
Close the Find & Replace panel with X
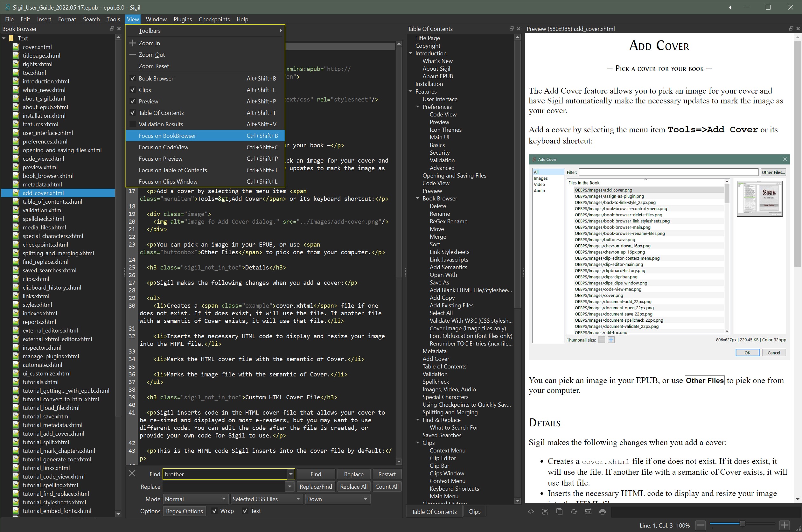click(x=132, y=473)
